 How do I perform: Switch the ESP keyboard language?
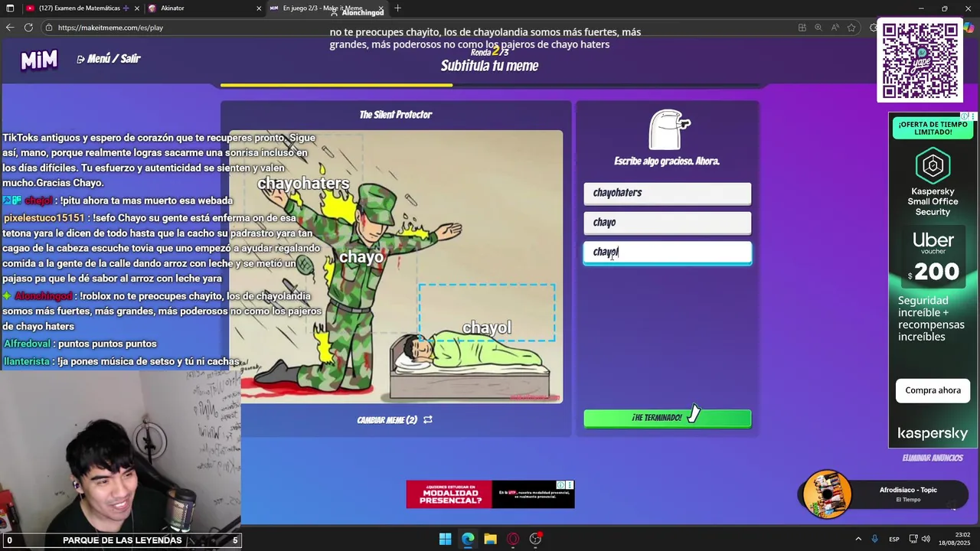click(x=894, y=540)
